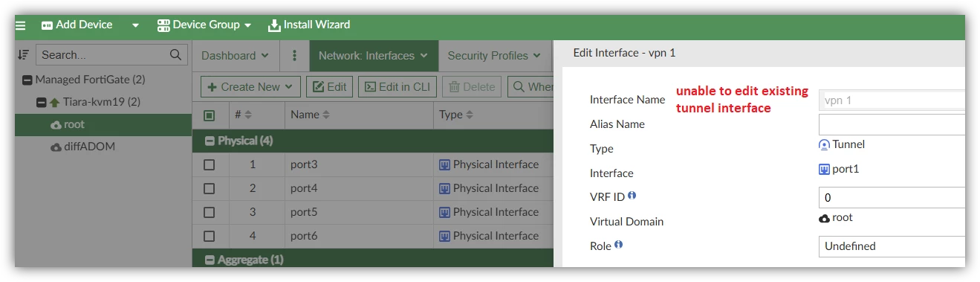Click port6's Physical Interface type icon
Image resolution: width=980 pixels, height=282 pixels.
(444, 236)
